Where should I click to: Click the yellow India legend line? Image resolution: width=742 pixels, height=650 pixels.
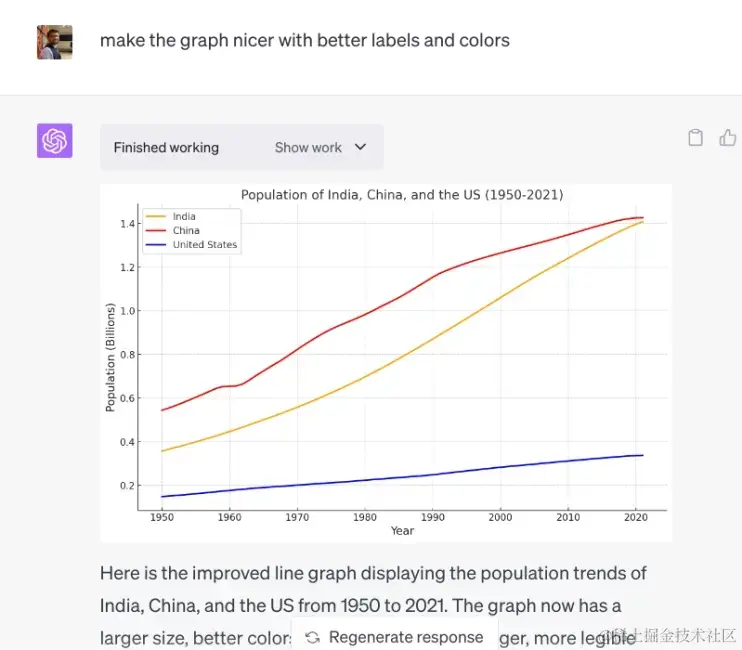(x=157, y=216)
